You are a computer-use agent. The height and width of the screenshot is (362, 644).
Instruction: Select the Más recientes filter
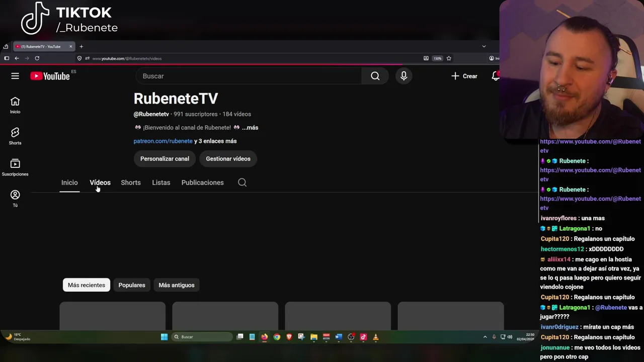87,285
